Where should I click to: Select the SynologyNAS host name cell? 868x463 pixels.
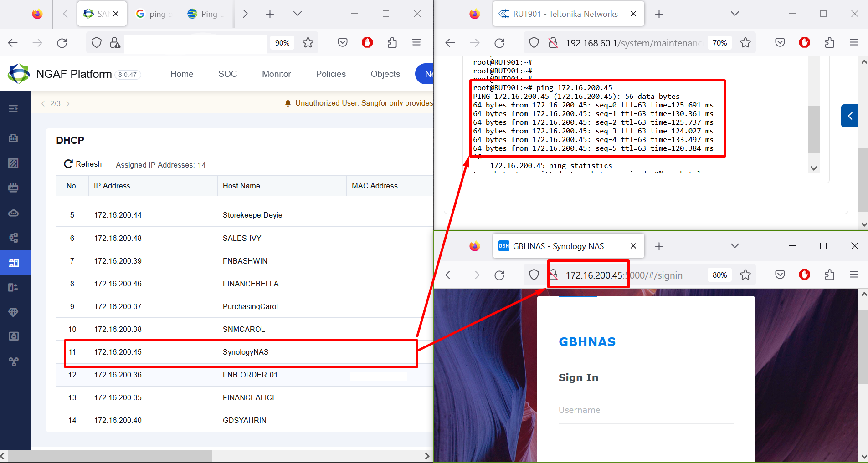pos(246,352)
